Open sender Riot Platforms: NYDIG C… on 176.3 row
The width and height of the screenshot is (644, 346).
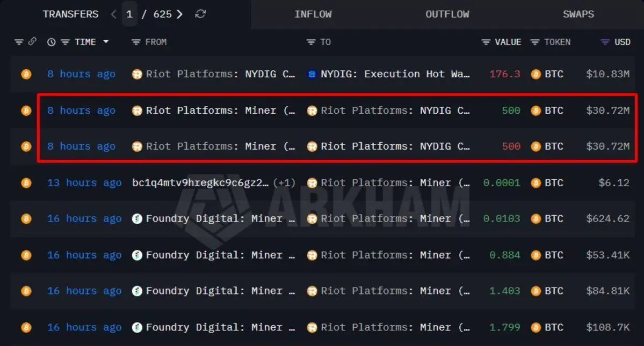(x=220, y=74)
